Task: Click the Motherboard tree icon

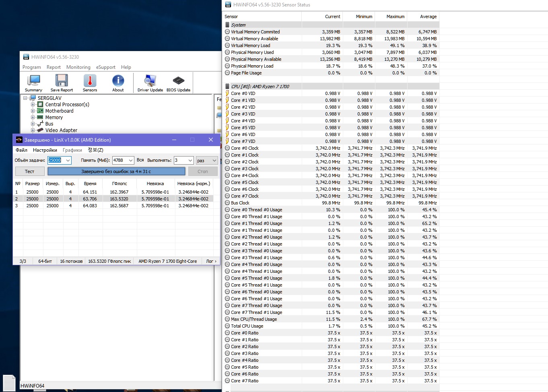Action: [40, 111]
